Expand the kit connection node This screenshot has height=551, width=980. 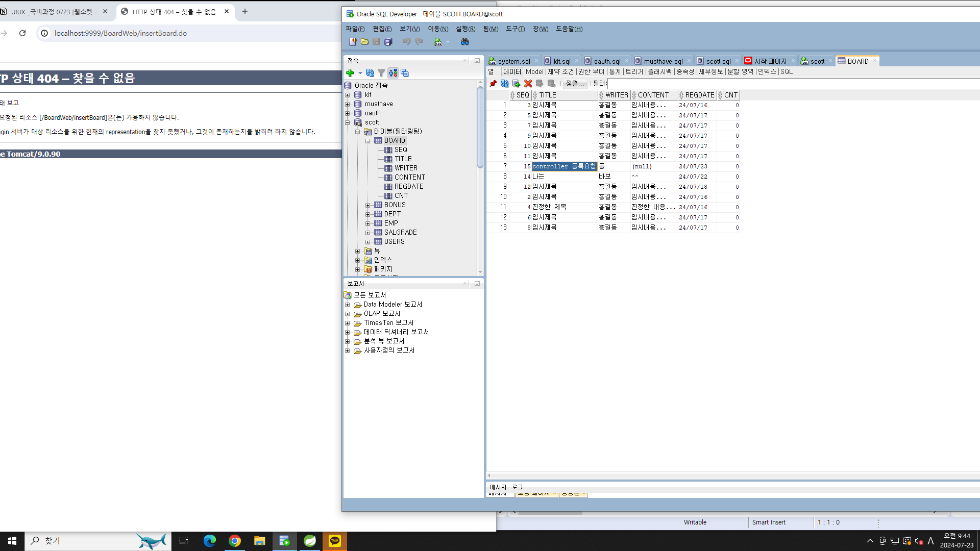tap(348, 95)
